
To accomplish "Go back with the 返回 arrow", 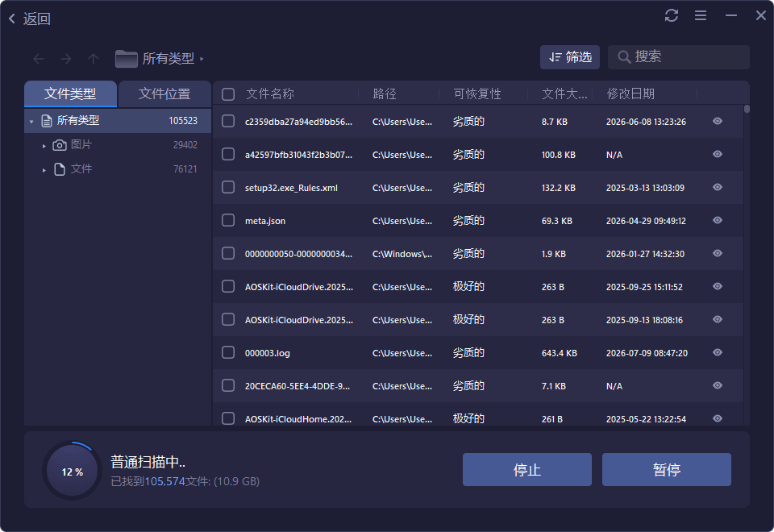I will pos(12,19).
